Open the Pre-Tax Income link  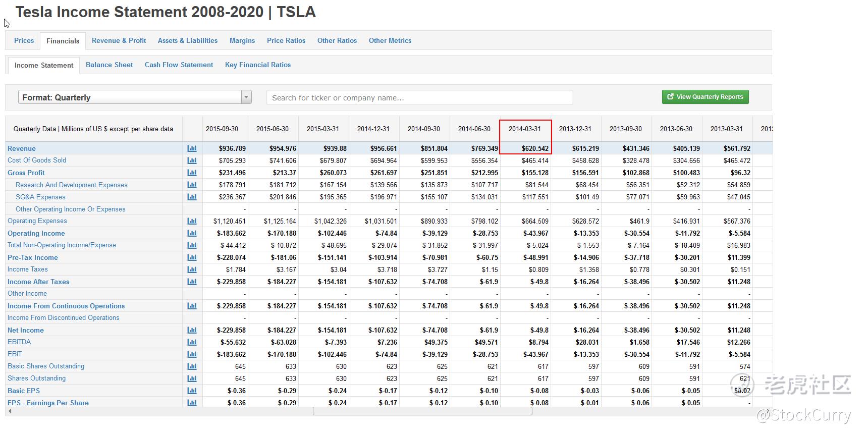tap(33, 257)
